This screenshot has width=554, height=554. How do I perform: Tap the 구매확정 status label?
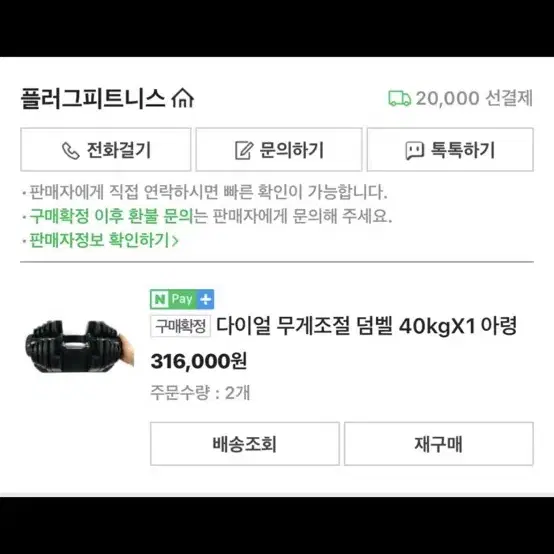tap(181, 326)
